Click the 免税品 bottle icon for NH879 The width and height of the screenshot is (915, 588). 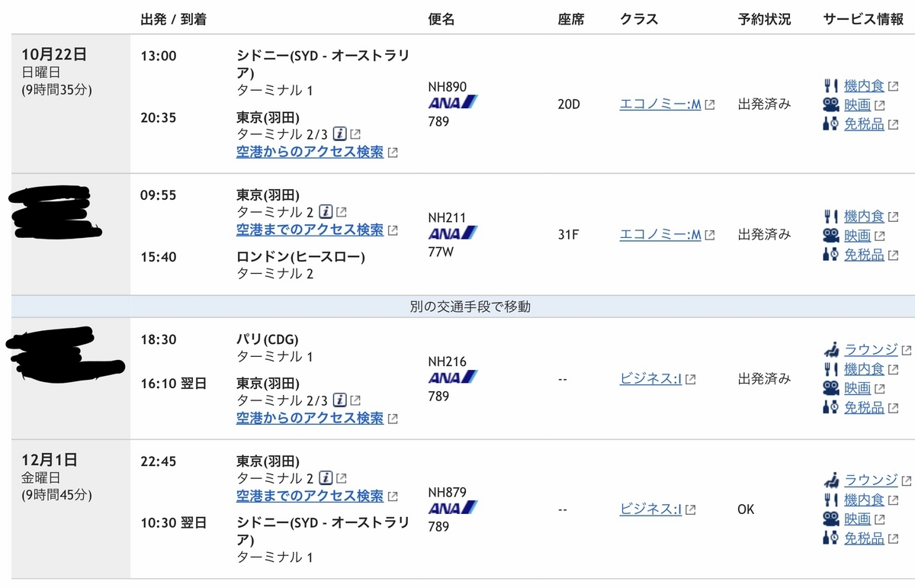[831, 538]
